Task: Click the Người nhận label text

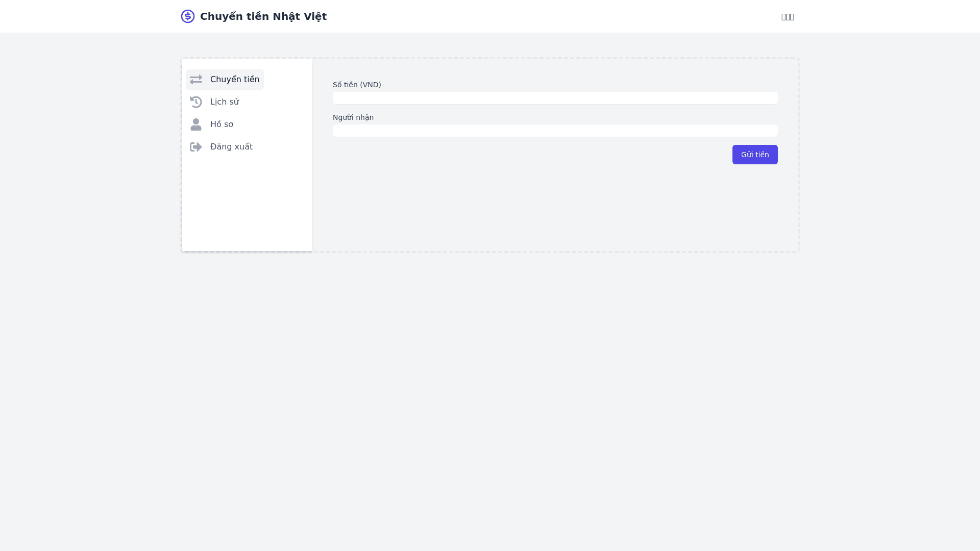Action: [353, 117]
